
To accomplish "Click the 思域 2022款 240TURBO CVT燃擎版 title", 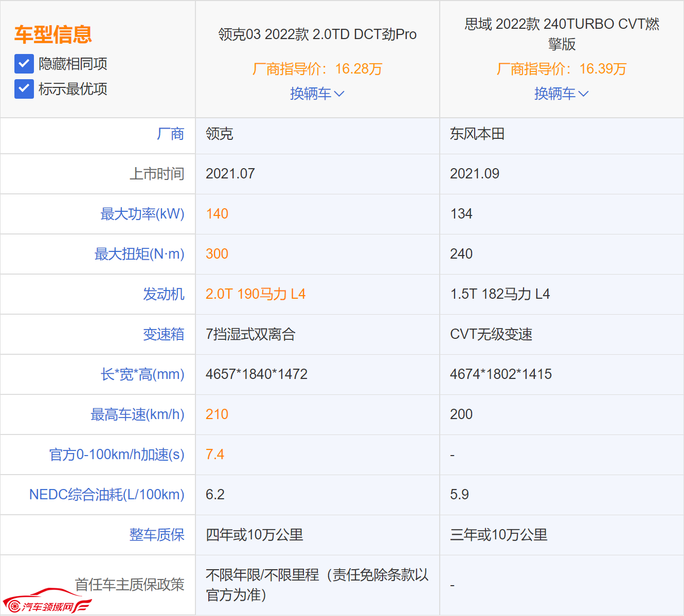I will (x=562, y=34).
